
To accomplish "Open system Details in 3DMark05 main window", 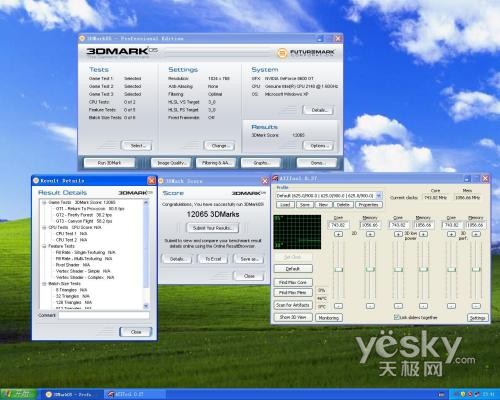I will (x=318, y=110).
